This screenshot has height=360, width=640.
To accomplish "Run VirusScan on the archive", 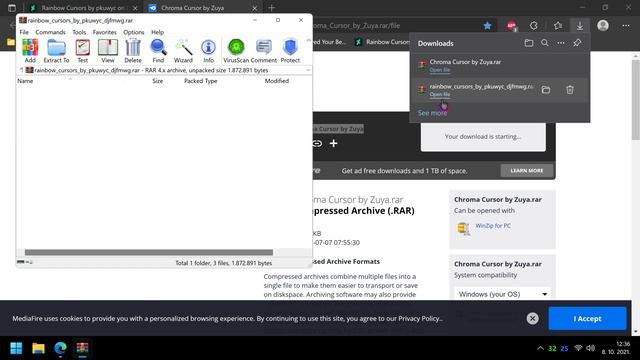I will point(236,51).
